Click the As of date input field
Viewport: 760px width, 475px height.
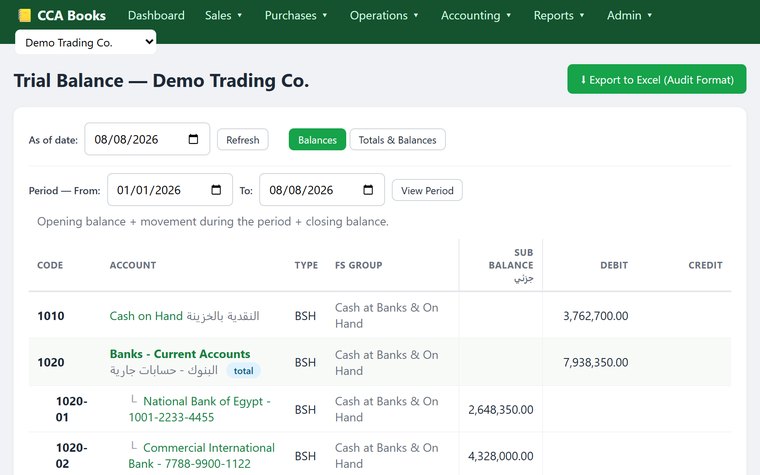[147, 139]
